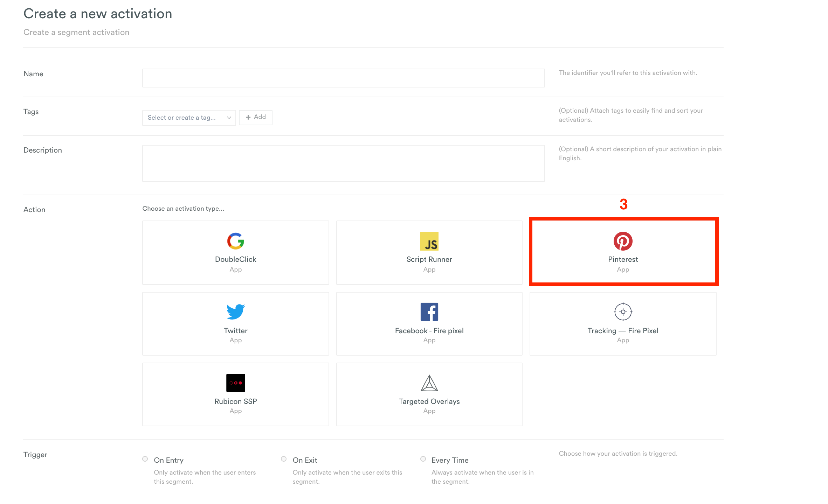Image resolution: width=828 pixels, height=504 pixels.
Task: Click the 'Create a segment activation' subtitle
Action: click(x=76, y=32)
